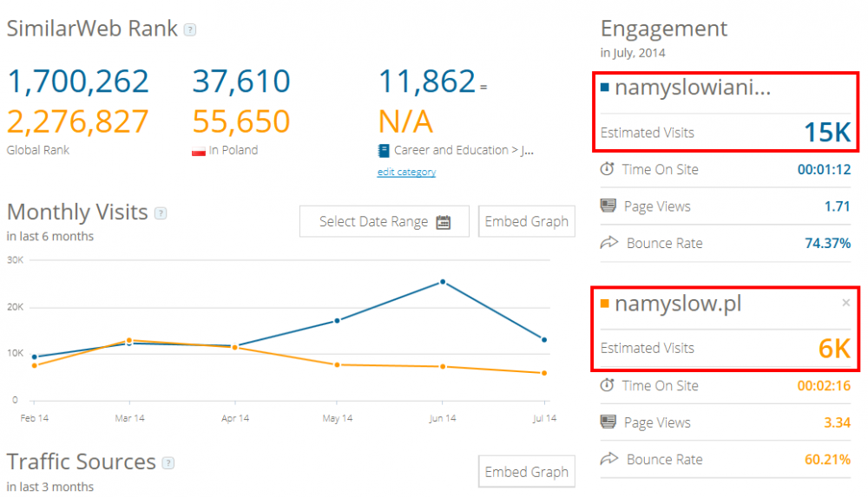
Task: Click the Poland flag icon
Action: coord(198,151)
